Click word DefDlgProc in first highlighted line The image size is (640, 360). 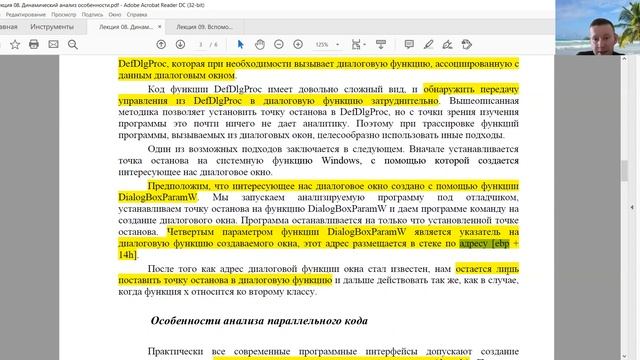(142, 64)
